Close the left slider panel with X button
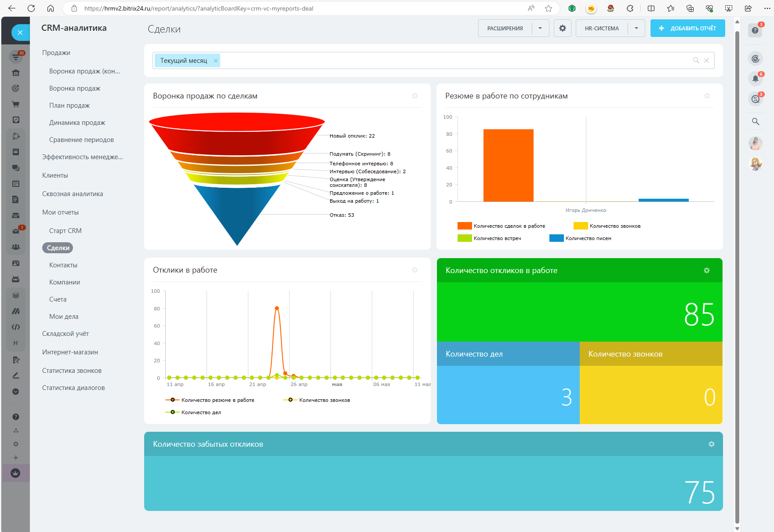The height and width of the screenshot is (532, 774). point(20,33)
